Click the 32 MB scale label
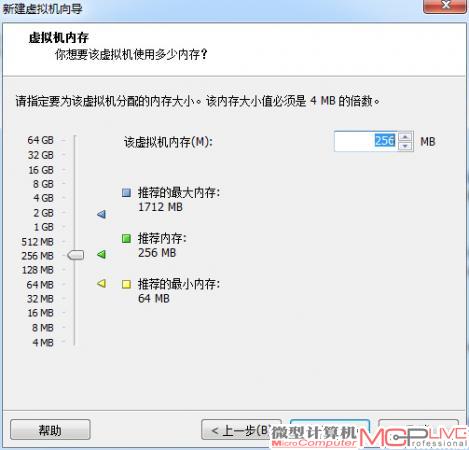 (x=40, y=299)
